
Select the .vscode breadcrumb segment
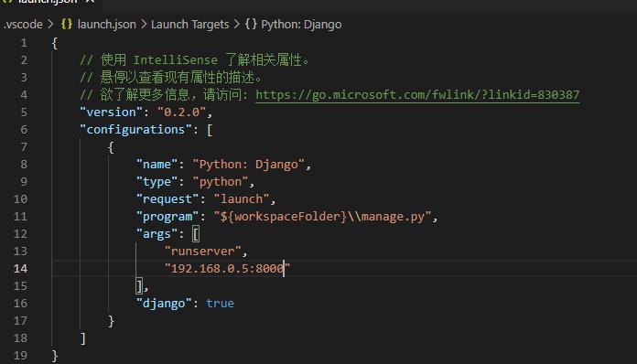click(x=23, y=25)
